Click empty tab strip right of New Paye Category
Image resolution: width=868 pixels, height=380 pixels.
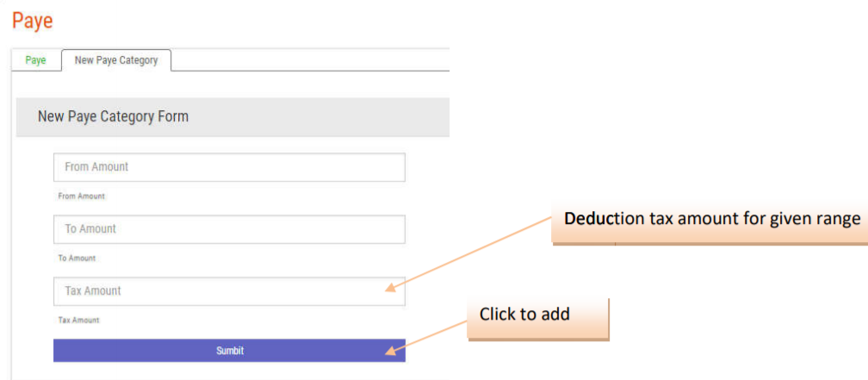(x=310, y=60)
